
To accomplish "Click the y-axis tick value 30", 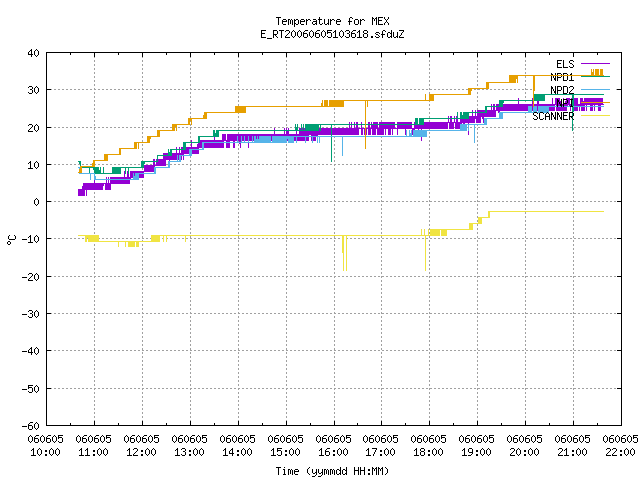I will (33, 90).
